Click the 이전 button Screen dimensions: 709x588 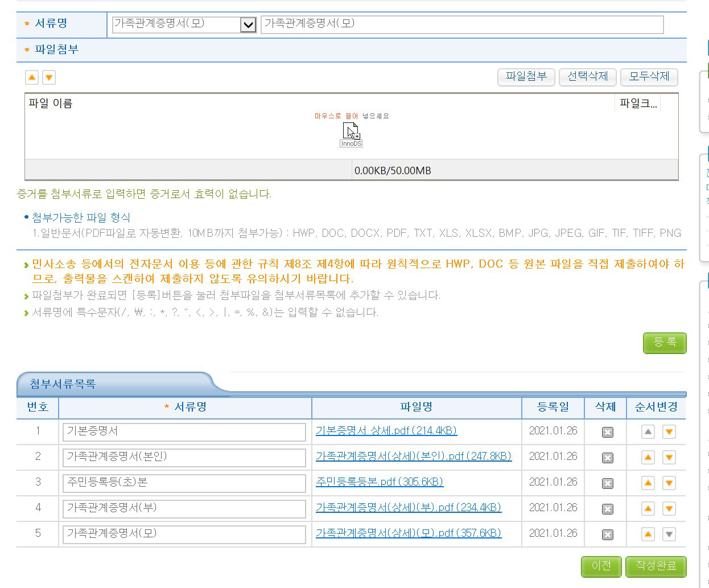(601, 566)
